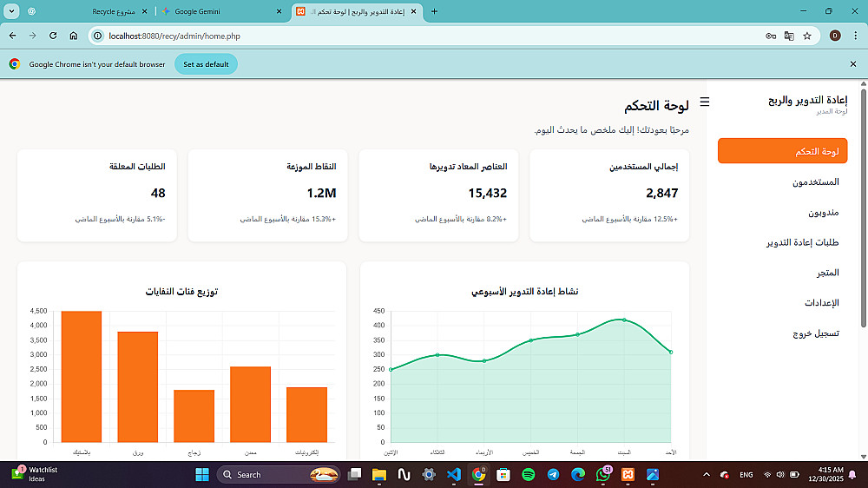Click scrollbar down arrow
Image resolution: width=868 pixels, height=488 pixels.
point(863,457)
